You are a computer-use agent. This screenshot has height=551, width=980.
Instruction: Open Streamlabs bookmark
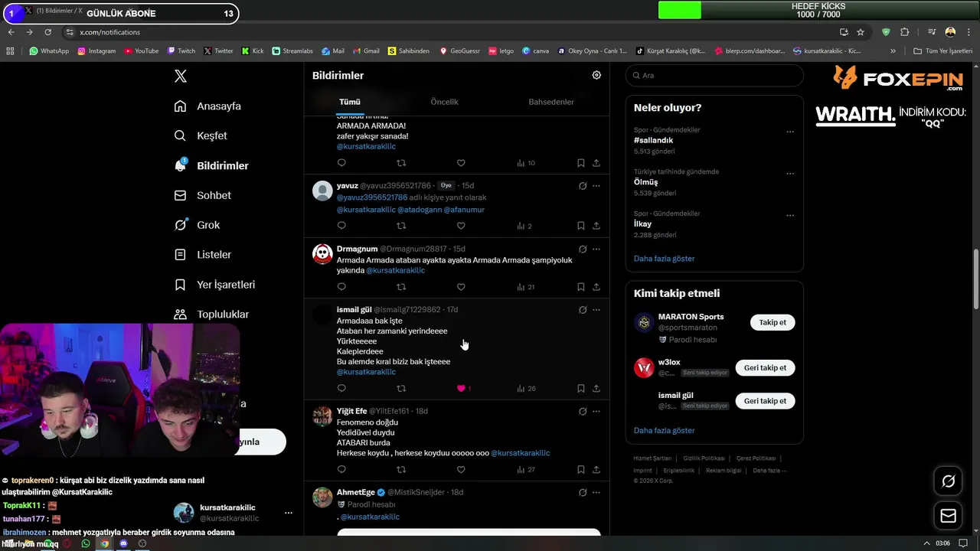[292, 51]
